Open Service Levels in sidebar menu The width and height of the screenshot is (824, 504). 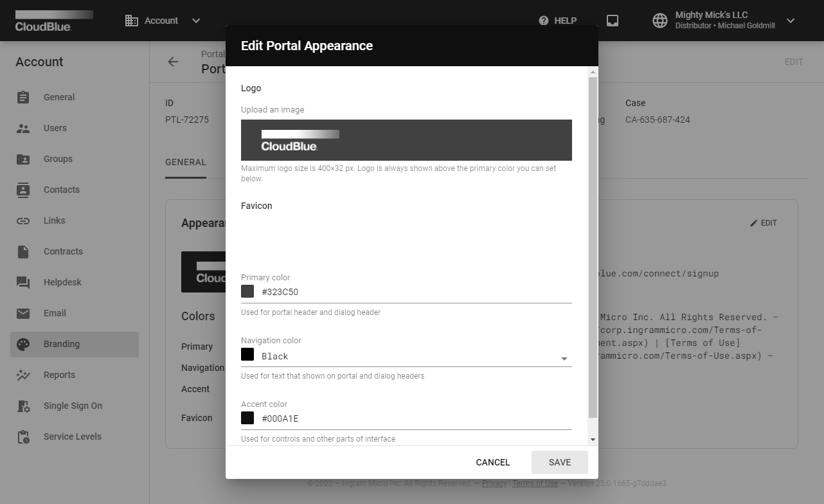click(72, 437)
